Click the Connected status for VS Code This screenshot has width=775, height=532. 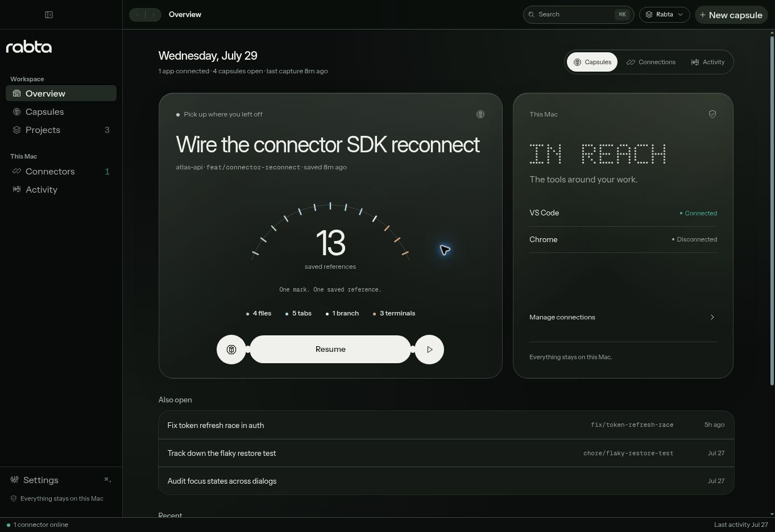click(x=699, y=213)
